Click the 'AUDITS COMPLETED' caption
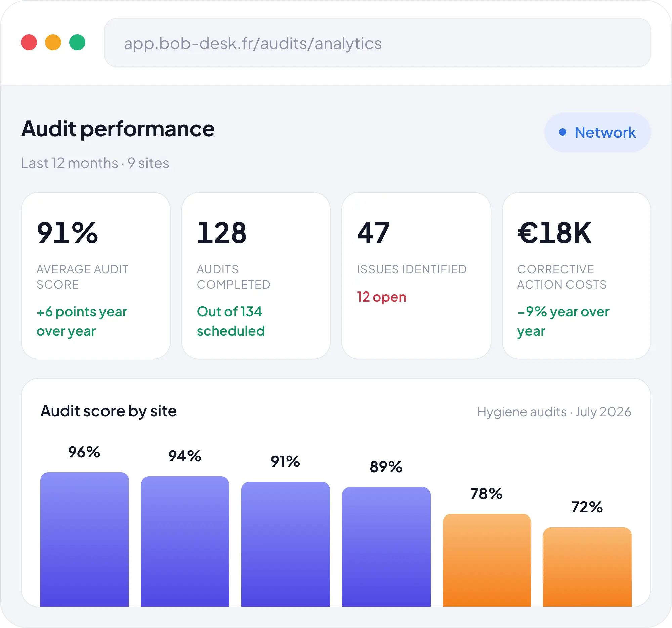Image resolution: width=672 pixels, height=628 pixels. (234, 277)
